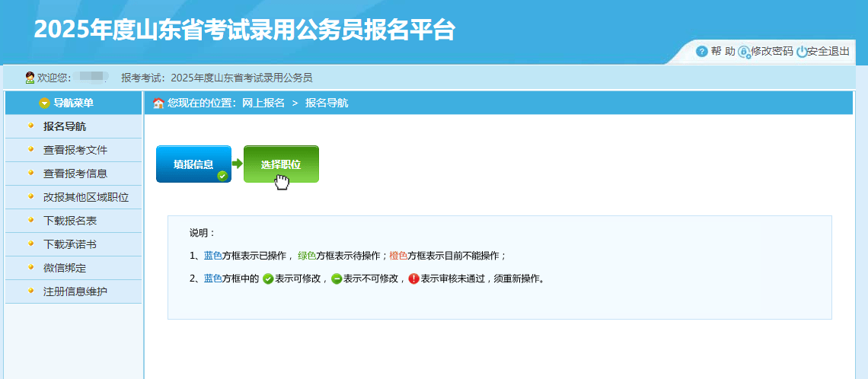Click the 帮助 question mark icon
The image size is (868, 379).
(x=701, y=52)
